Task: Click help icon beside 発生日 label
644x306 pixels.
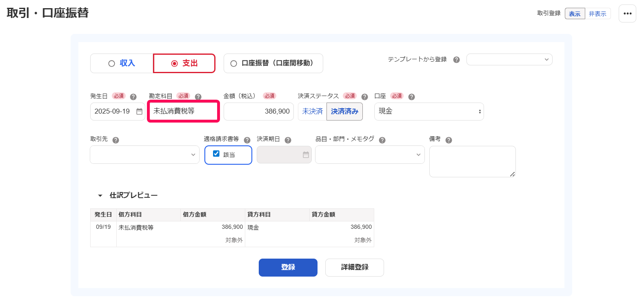Action: [x=133, y=97]
